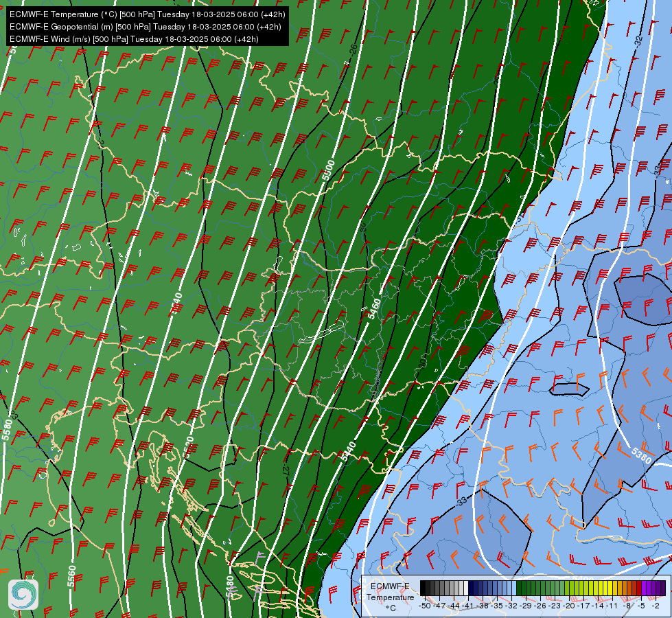Viewport: 672px width, 618px height.
Task: Click the -26 legend value
Action: coord(540,606)
